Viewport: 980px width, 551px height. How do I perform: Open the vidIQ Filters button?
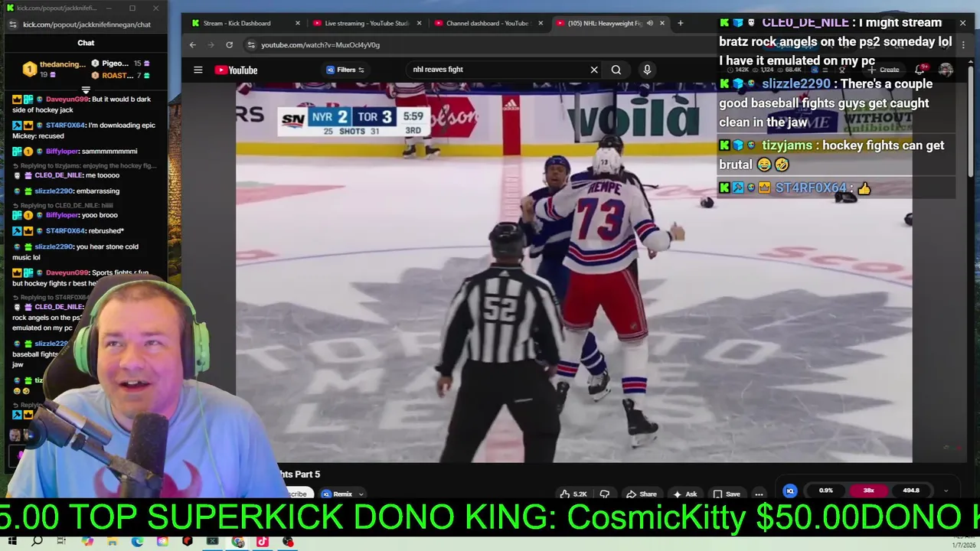(345, 70)
